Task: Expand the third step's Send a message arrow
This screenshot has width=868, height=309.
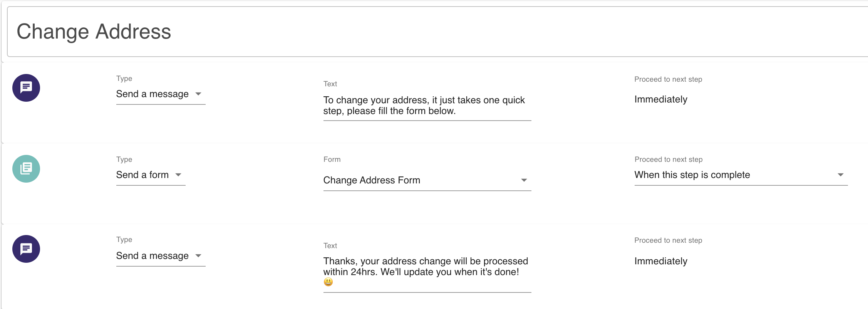Action: click(x=198, y=256)
